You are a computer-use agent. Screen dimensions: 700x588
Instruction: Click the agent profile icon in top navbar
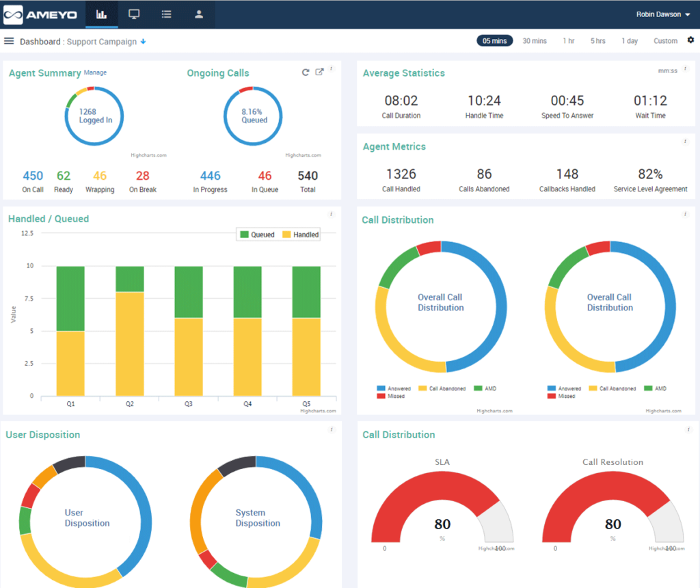[198, 14]
